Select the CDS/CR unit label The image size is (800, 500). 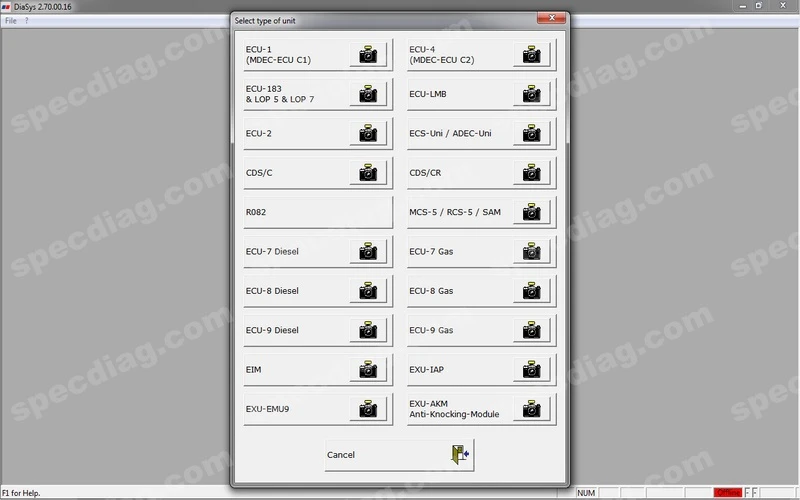point(425,173)
